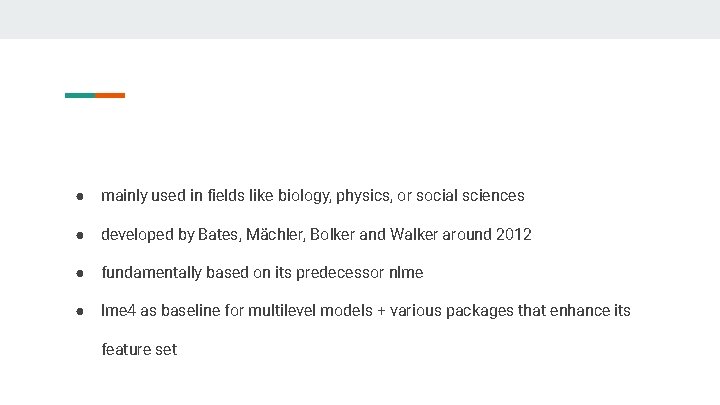Select the bullet dot before 'fundamentally based'
The height and width of the screenshot is (405, 720).
coord(80,274)
